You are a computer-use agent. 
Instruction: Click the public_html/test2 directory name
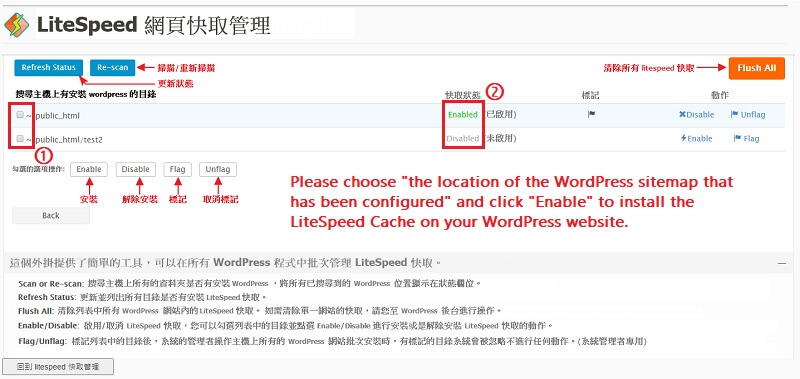69,139
